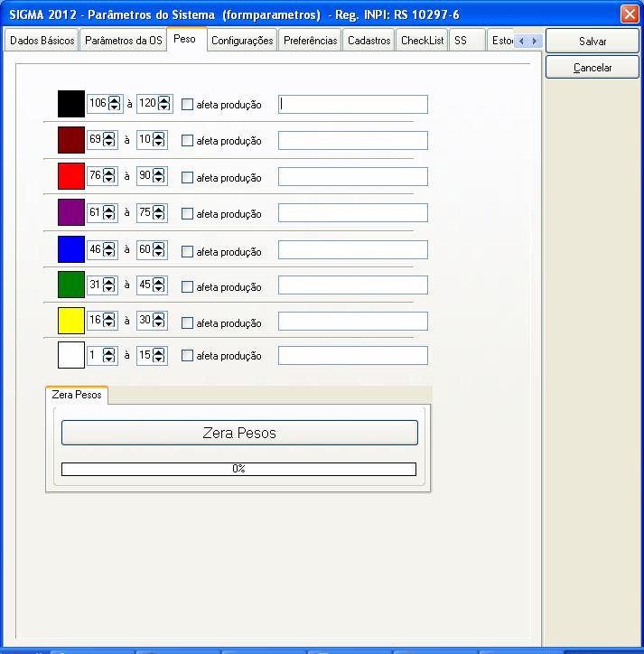This screenshot has height=654, width=644.
Task: Open the Preferências tab
Action: pyautogui.click(x=310, y=41)
